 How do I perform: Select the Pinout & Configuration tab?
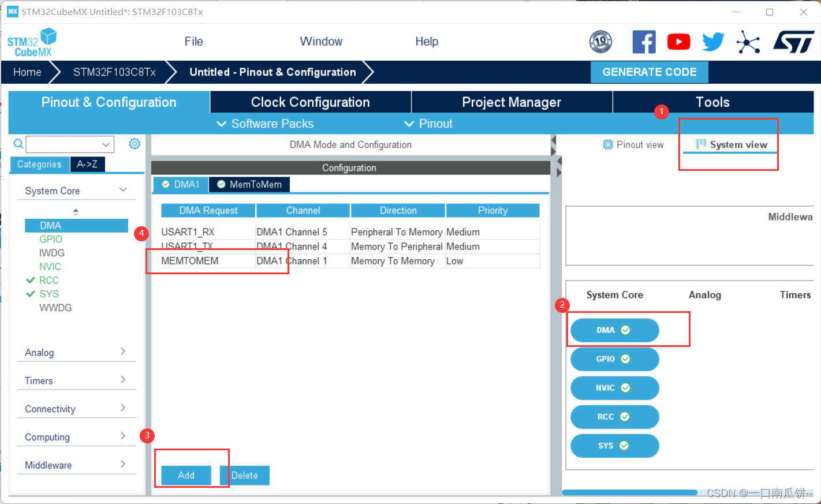coord(109,102)
